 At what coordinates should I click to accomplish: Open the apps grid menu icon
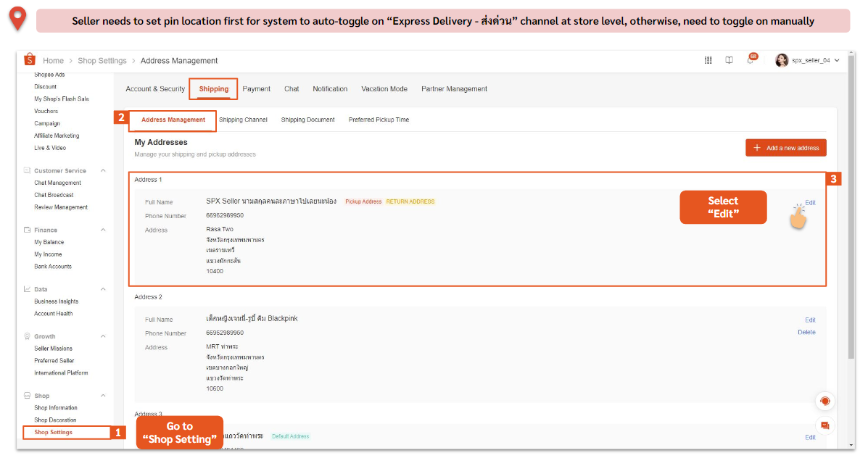(708, 60)
